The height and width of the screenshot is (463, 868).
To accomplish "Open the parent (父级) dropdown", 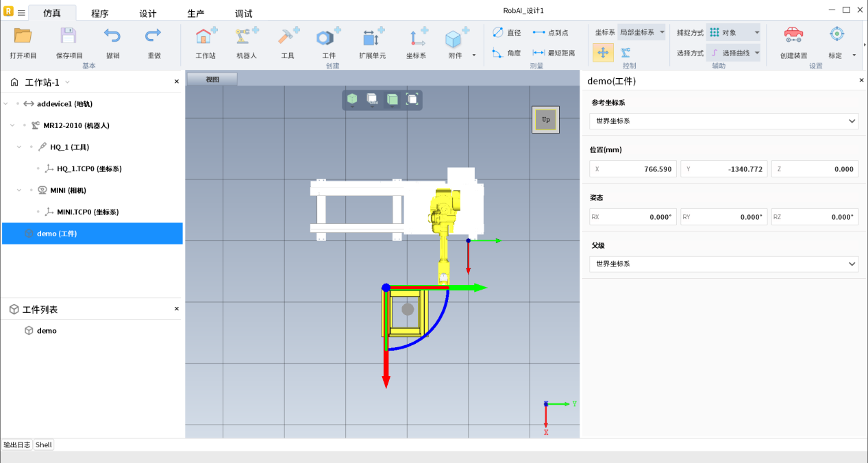I will (x=723, y=264).
